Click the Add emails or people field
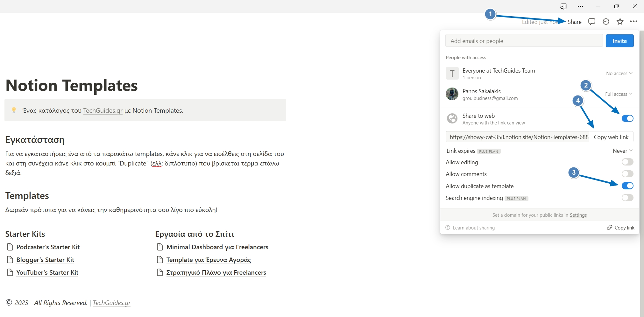 tap(524, 41)
